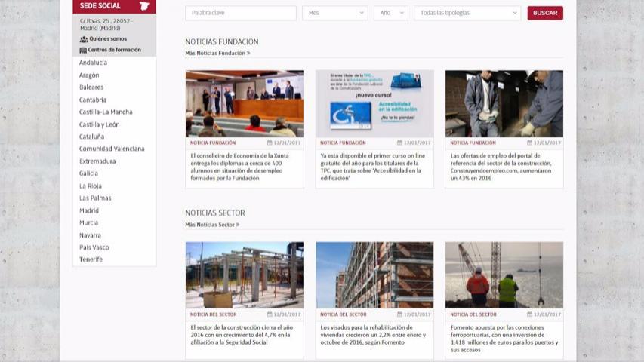Go to País Vasco in the sidebar
Screen dimensions: 644x362
coord(94,247)
